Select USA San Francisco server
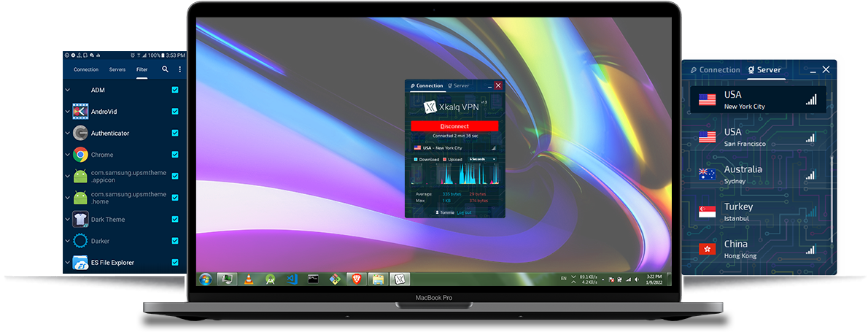The image size is (868, 335). (759, 137)
